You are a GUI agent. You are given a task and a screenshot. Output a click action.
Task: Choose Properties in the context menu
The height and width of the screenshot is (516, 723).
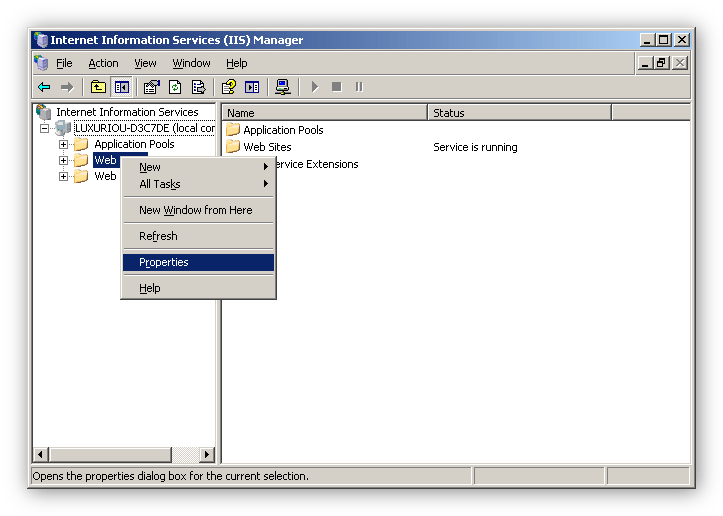coord(198,262)
